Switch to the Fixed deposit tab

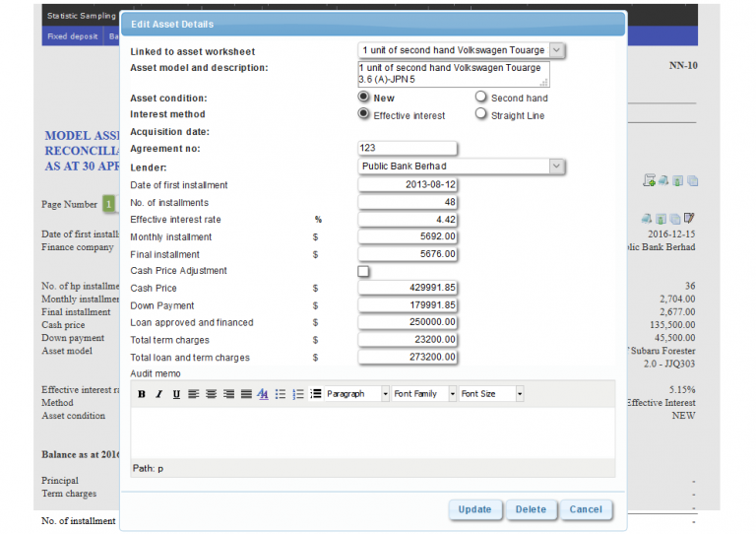pyautogui.click(x=72, y=36)
